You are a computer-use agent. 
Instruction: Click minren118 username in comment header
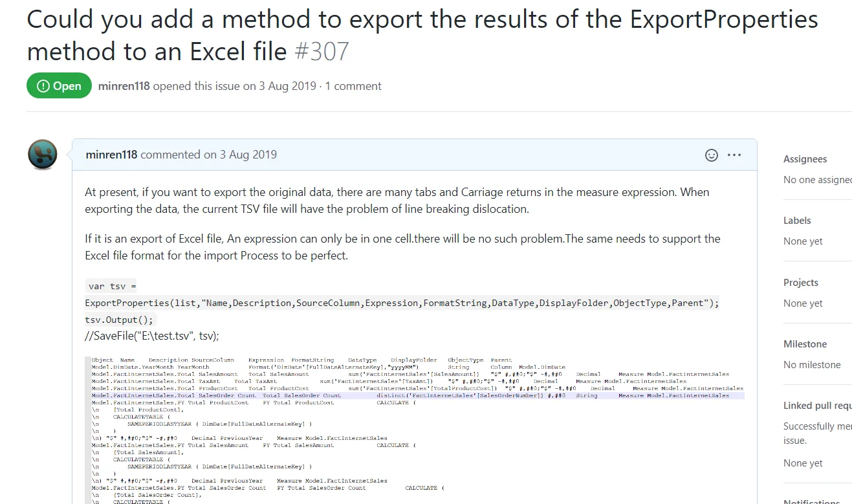pos(111,155)
